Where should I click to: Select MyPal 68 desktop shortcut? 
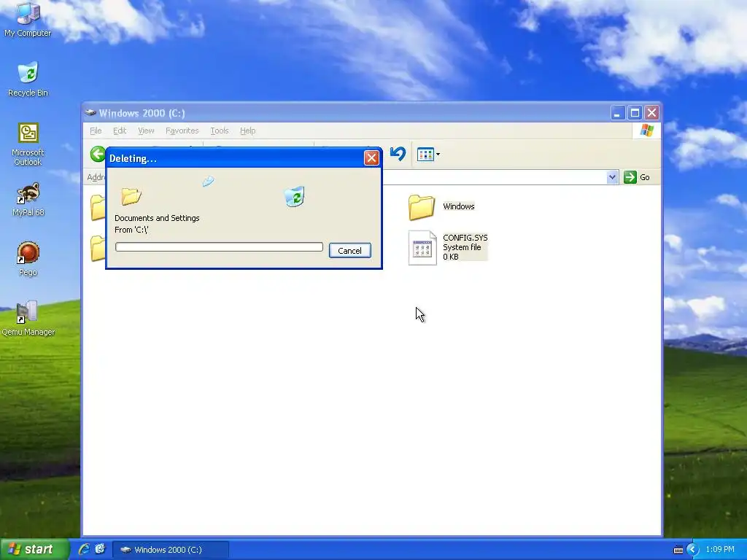[28, 199]
